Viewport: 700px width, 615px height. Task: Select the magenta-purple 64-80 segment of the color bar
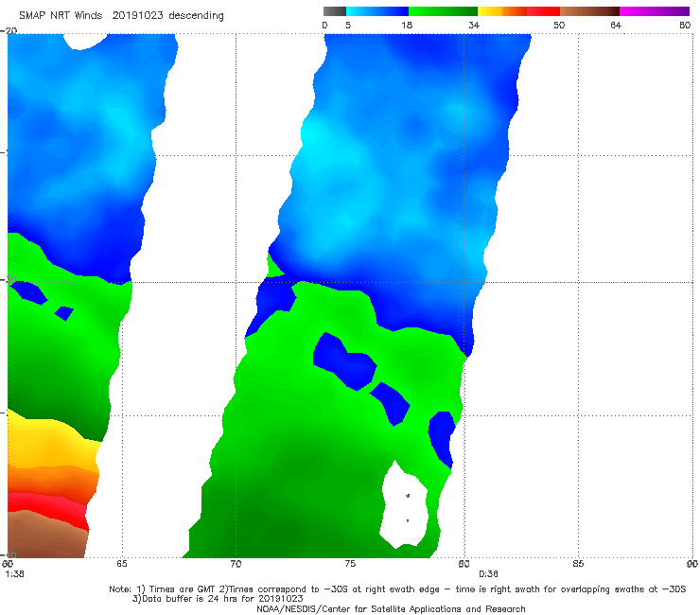tap(655, 11)
